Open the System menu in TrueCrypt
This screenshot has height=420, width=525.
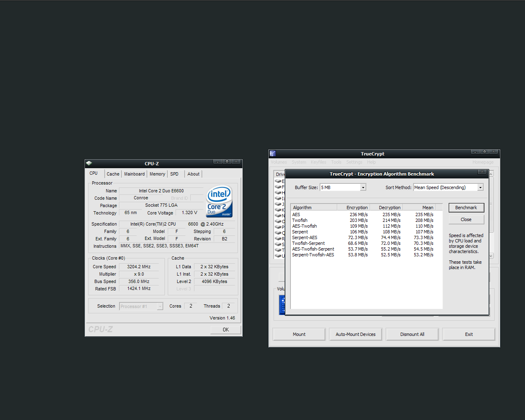[x=299, y=162]
